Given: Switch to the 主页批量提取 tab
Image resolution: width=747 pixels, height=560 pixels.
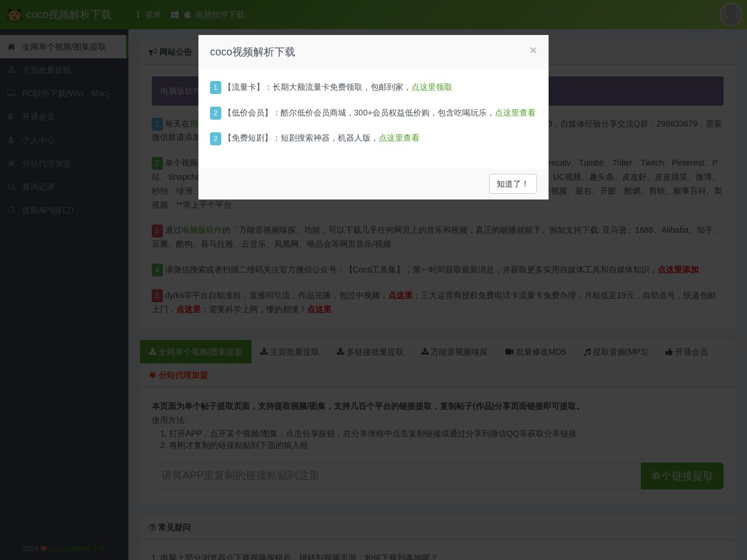Looking at the screenshot, I should click(289, 352).
